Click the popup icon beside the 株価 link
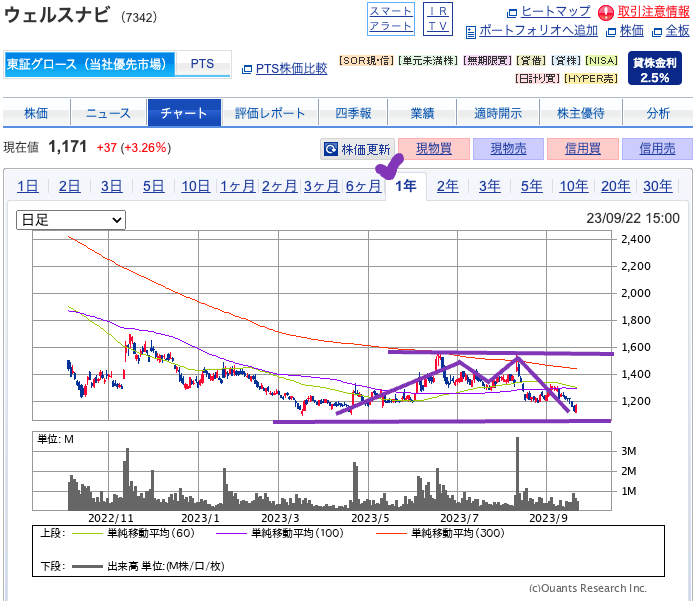Viewport: 698px width, 601px height. tap(612, 32)
